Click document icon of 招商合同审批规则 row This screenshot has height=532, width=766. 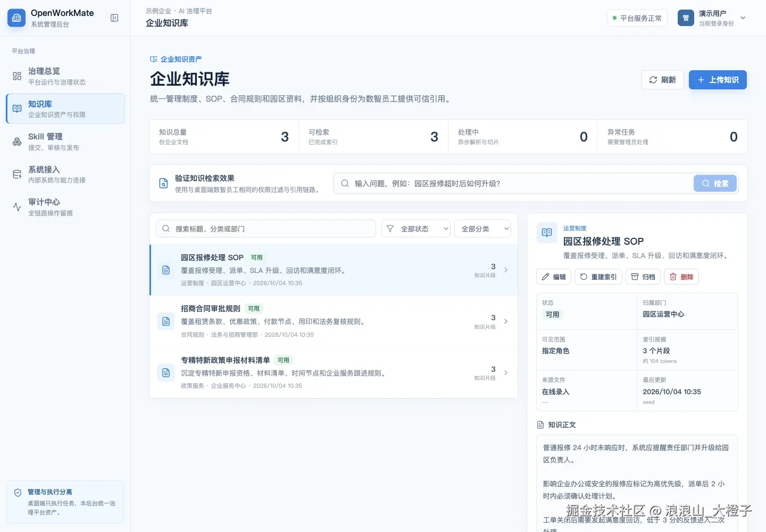click(x=166, y=321)
